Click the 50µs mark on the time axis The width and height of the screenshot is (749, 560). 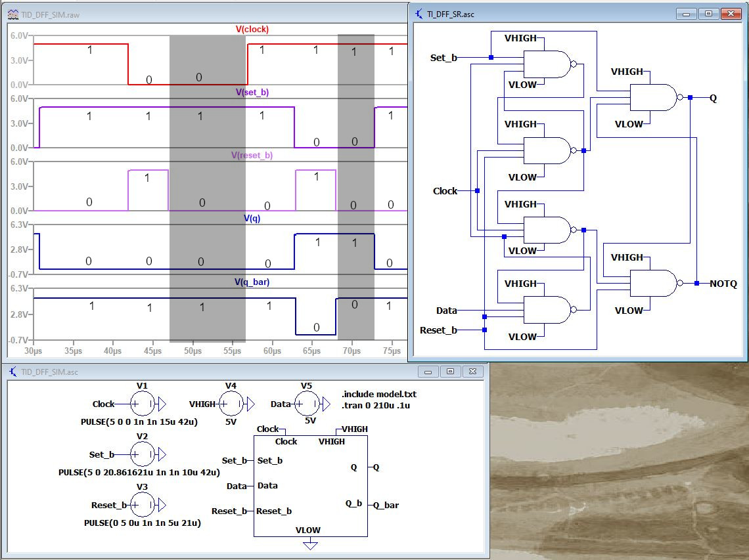(193, 351)
